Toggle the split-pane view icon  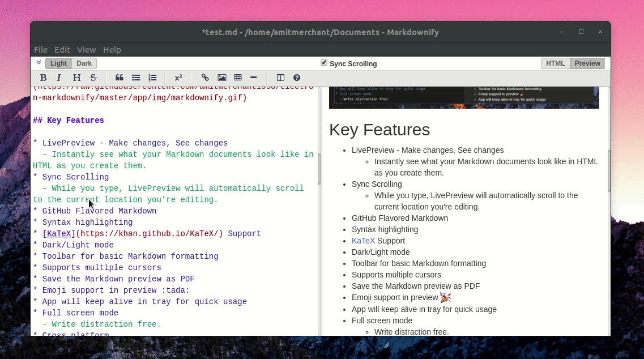tap(280, 78)
